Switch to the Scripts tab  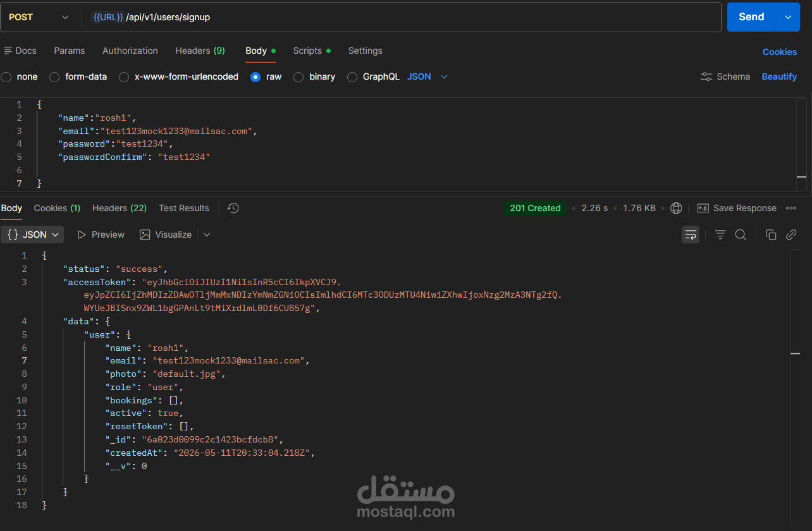tap(312, 51)
